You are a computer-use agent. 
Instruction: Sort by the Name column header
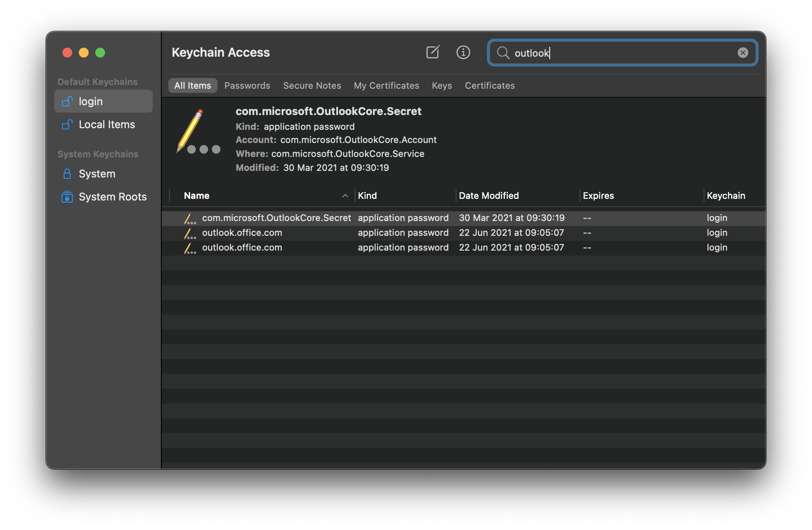click(197, 196)
